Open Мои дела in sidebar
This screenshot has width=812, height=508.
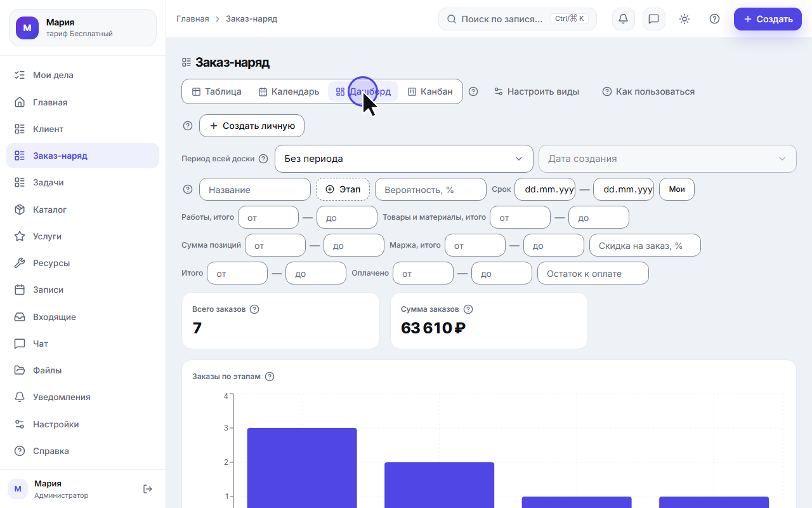pyautogui.click(x=82, y=75)
